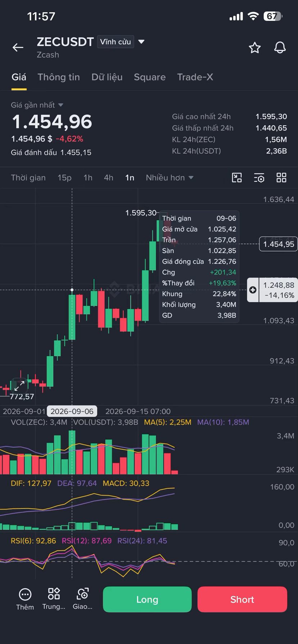The image size is (298, 644).
Task: Open chart indicator settings icon
Action: pyautogui.click(x=259, y=178)
